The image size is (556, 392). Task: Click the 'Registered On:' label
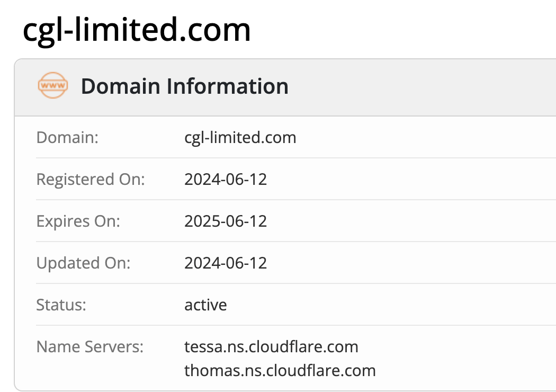90,180
